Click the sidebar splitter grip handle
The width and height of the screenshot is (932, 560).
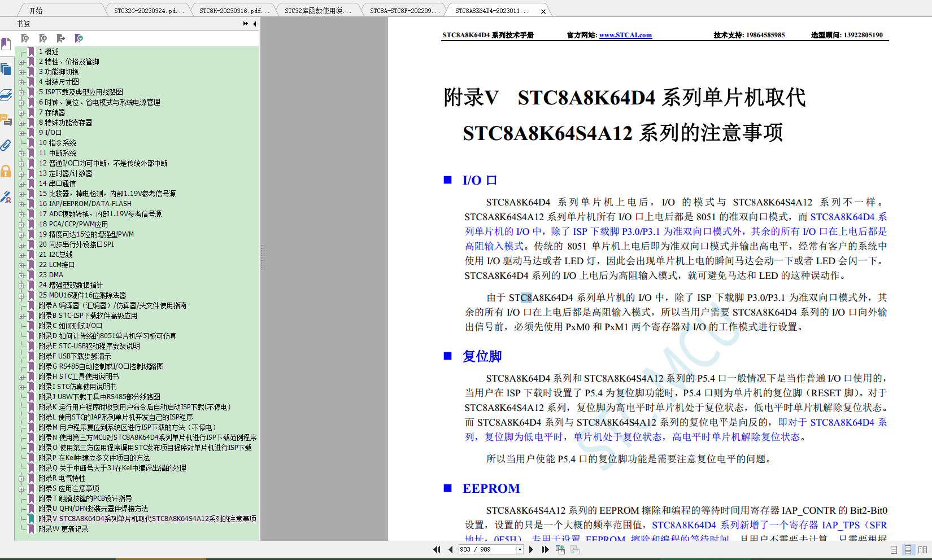click(262, 257)
